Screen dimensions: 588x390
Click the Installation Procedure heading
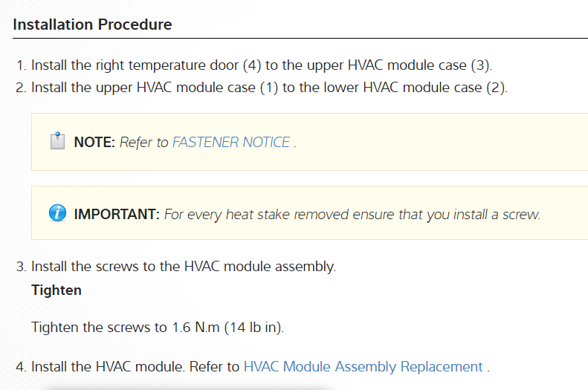point(92,25)
